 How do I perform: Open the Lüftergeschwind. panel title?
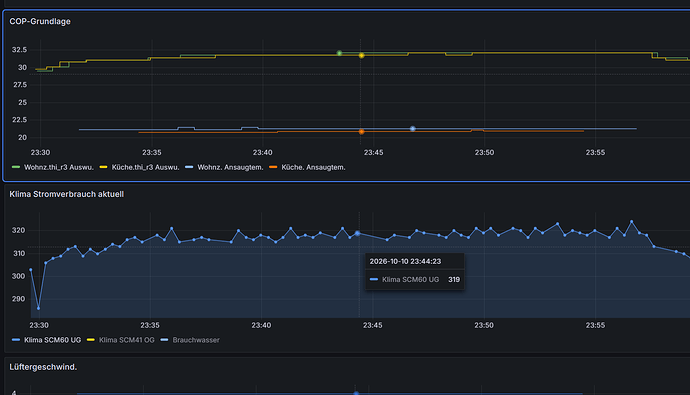click(43, 367)
